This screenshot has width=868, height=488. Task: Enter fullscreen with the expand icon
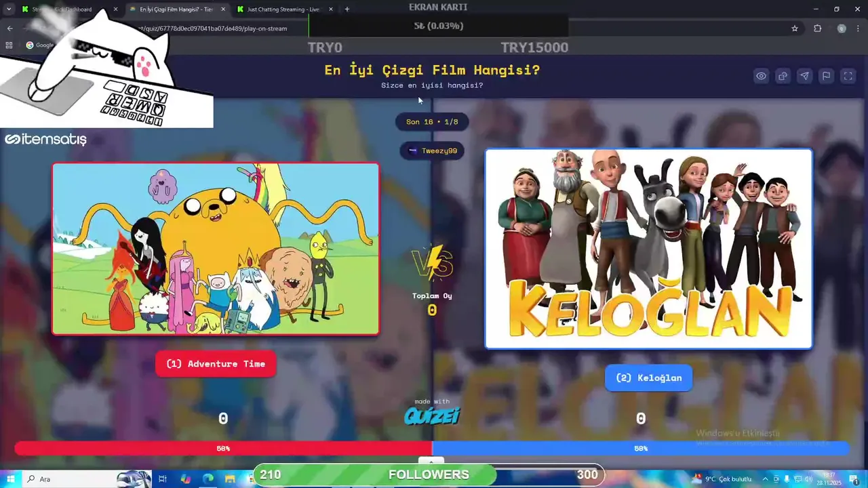[x=848, y=76]
